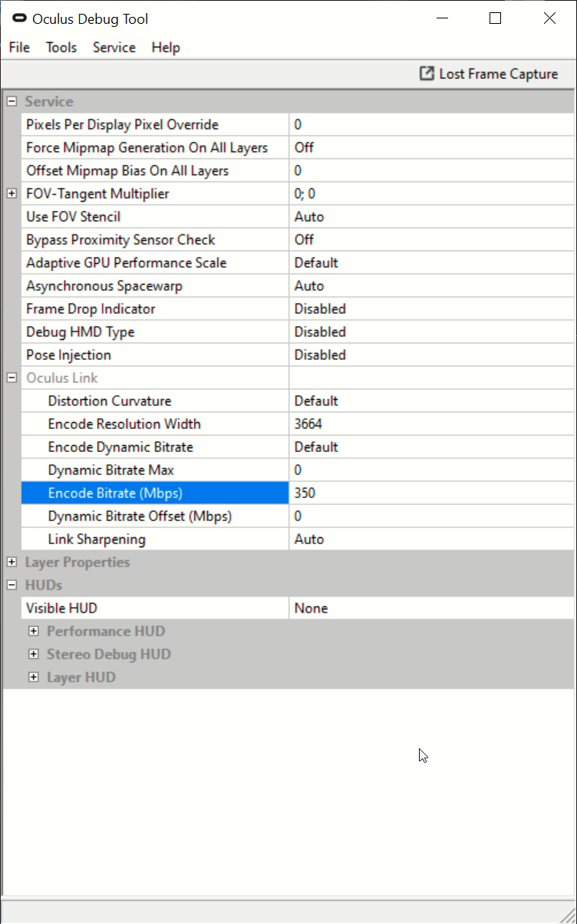The image size is (577, 924).
Task: Expand the Layer HUD group
Action: tap(33, 676)
